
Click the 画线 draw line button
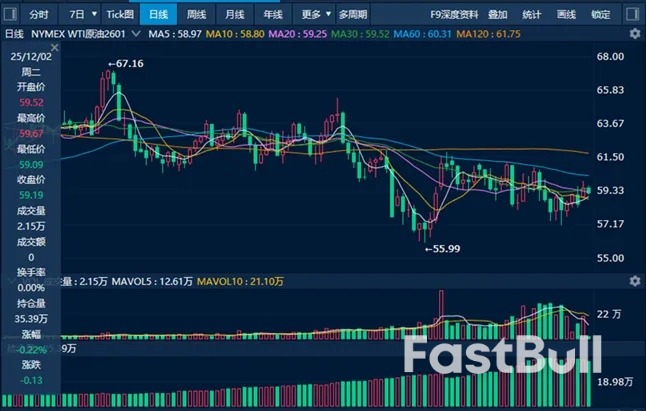pos(566,15)
